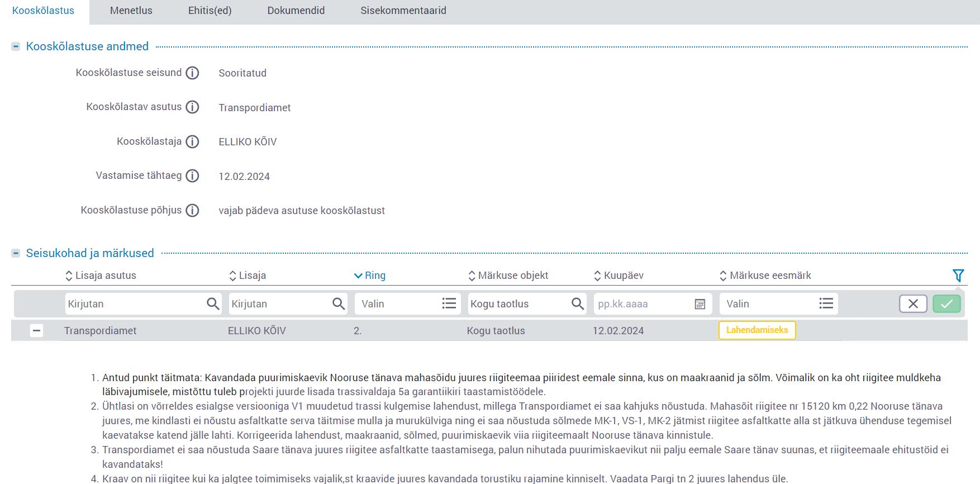Viewport: 980px width, 484px height.
Task: Sort by Märkuse objekt column
Action: point(508,276)
